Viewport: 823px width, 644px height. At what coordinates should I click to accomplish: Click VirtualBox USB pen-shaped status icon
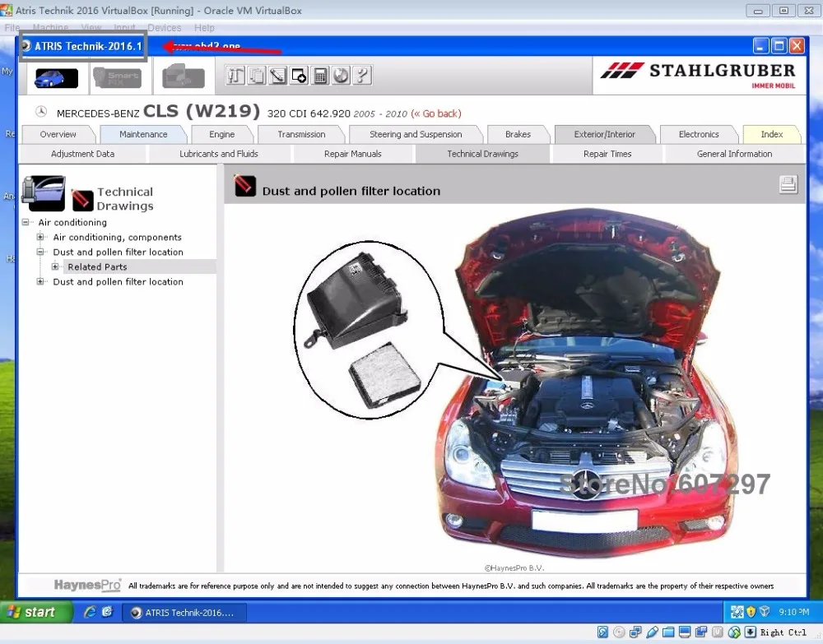(x=652, y=632)
